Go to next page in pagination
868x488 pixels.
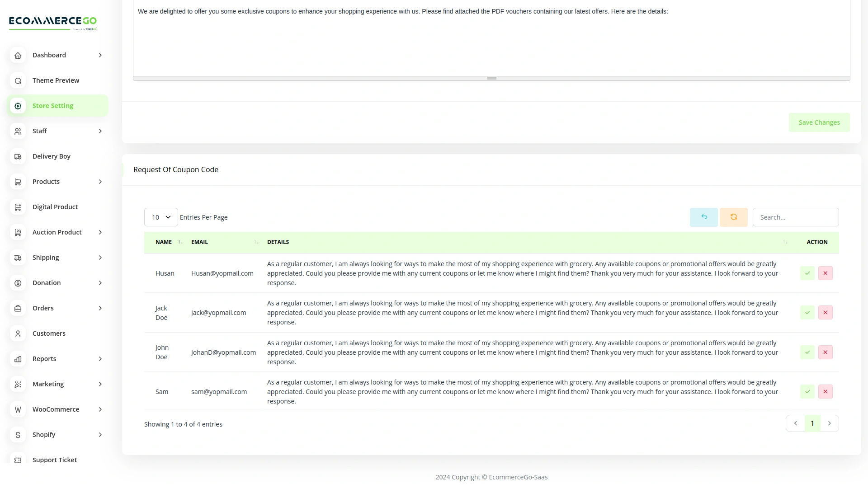[829, 423]
